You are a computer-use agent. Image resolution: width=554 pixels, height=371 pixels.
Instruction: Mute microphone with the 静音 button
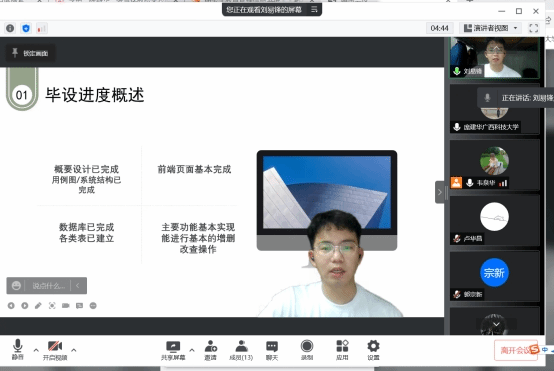18,349
